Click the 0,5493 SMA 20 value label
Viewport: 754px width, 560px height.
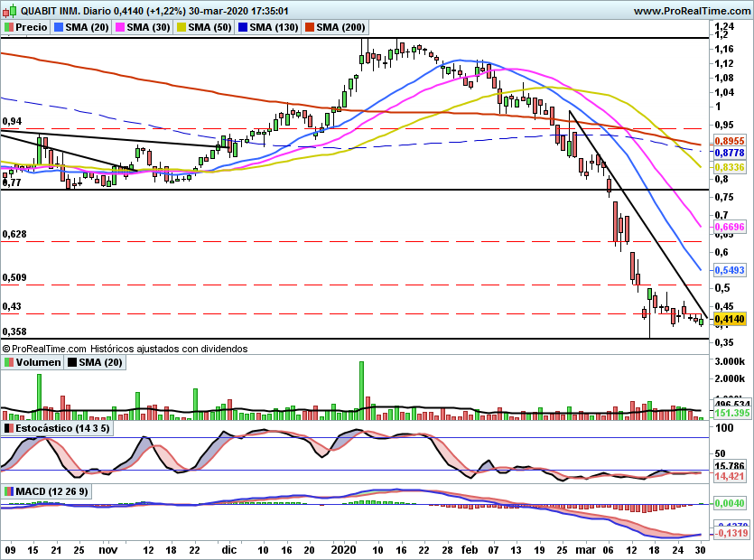pyautogui.click(x=729, y=270)
